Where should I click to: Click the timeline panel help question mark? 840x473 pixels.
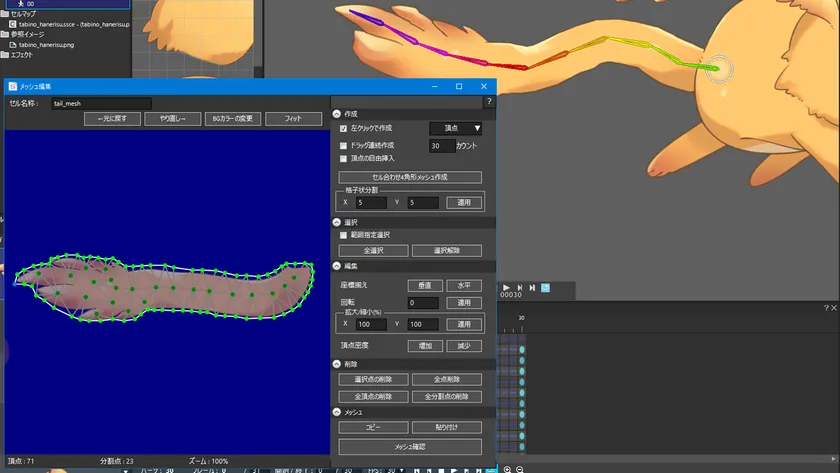[x=824, y=308]
